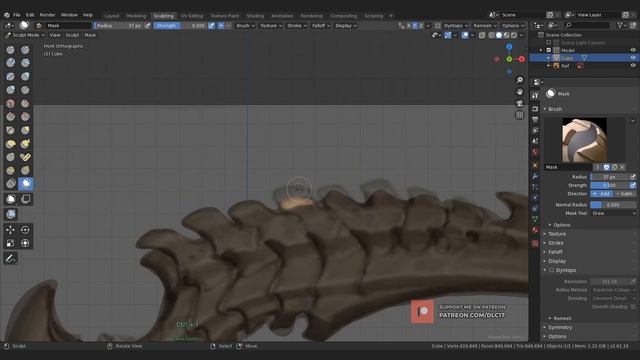
Task: Select the Annotate pencil tool
Action: 11,258
